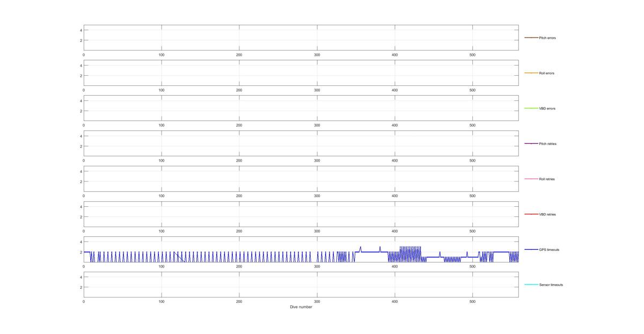Select the Roll errors legend label
The width and height of the screenshot is (644, 334).
click(x=546, y=73)
